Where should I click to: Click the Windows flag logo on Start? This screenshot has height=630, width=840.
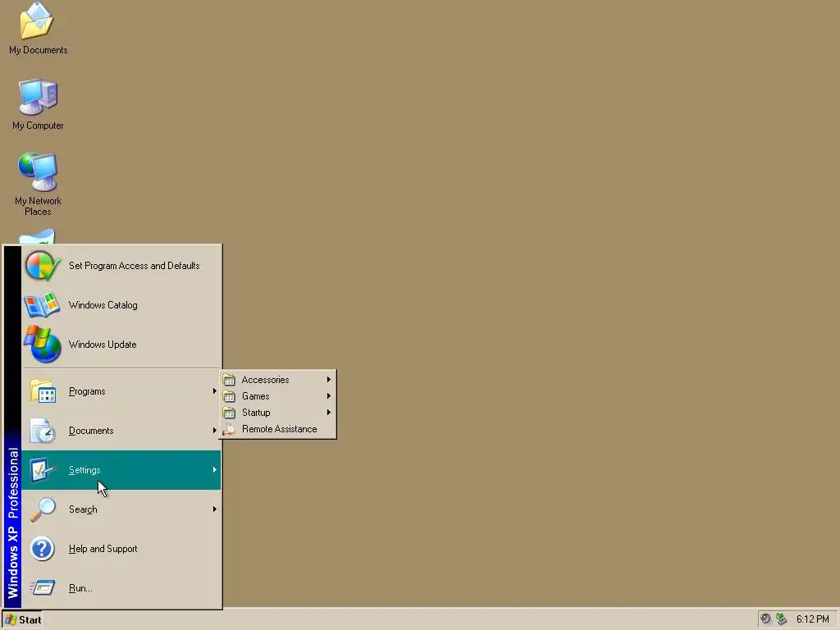point(10,620)
